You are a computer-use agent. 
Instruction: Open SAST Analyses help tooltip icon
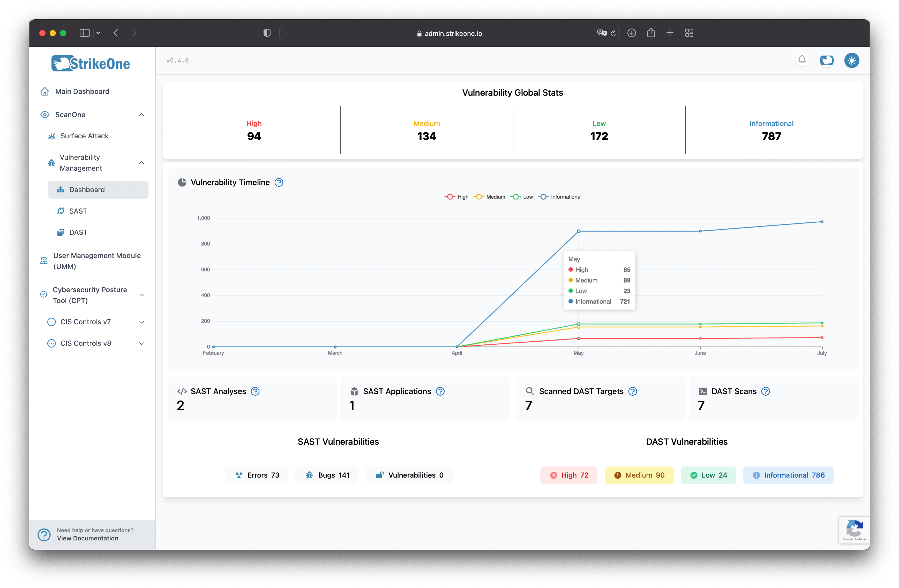pyautogui.click(x=255, y=391)
